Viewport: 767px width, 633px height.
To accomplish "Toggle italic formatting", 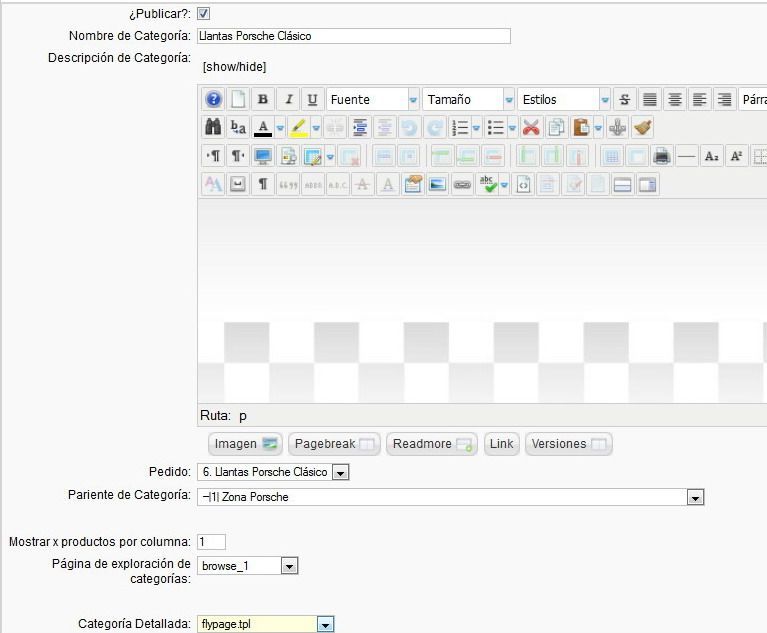I will coord(289,99).
